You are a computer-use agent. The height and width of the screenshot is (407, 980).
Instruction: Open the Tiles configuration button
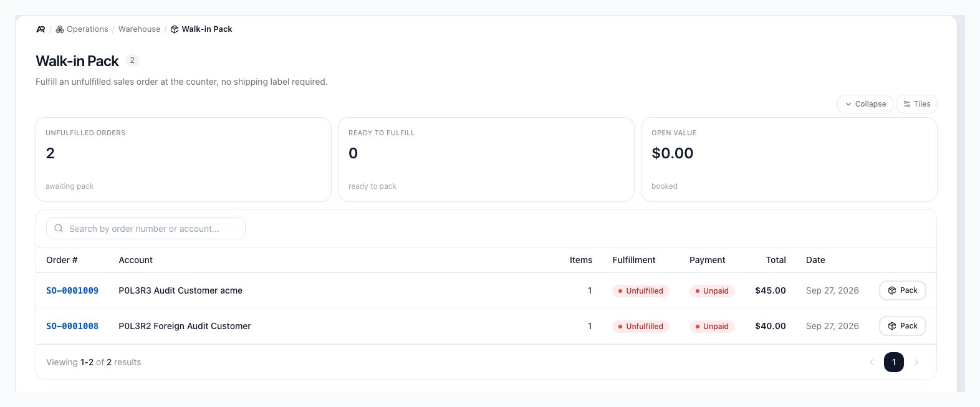(x=916, y=104)
